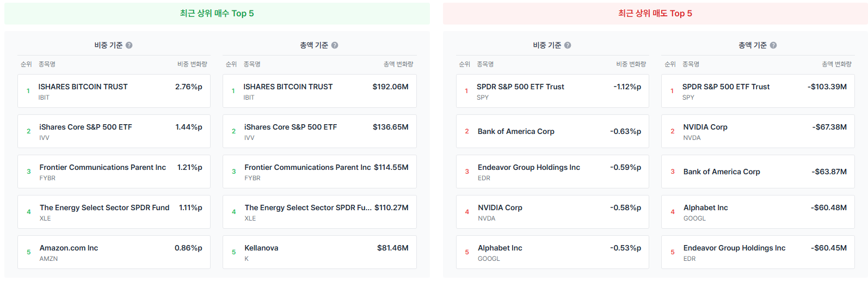Click 총액 변화량 column header in sell table
Image resolution: width=868 pixels, height=281 pixels.
(836, 64)
